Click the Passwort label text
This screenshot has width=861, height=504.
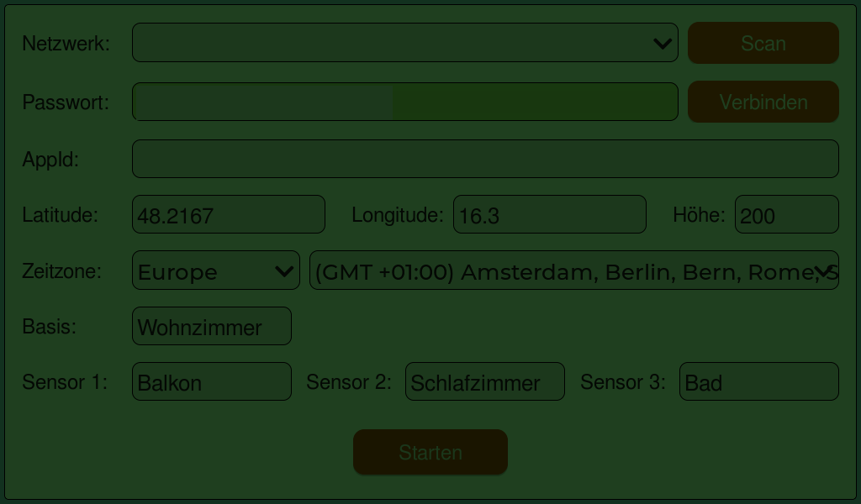tap(66, 102)
